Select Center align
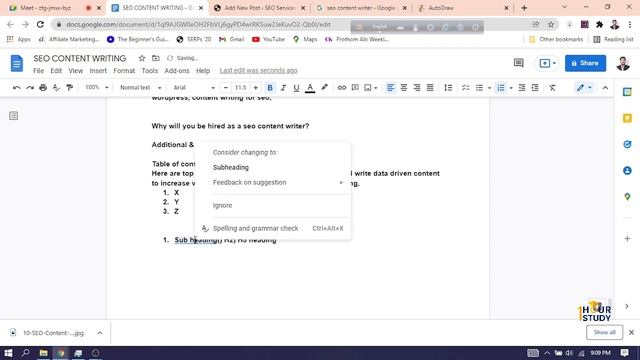This screenshot has width=640, height=360. [x=404, y=88]
